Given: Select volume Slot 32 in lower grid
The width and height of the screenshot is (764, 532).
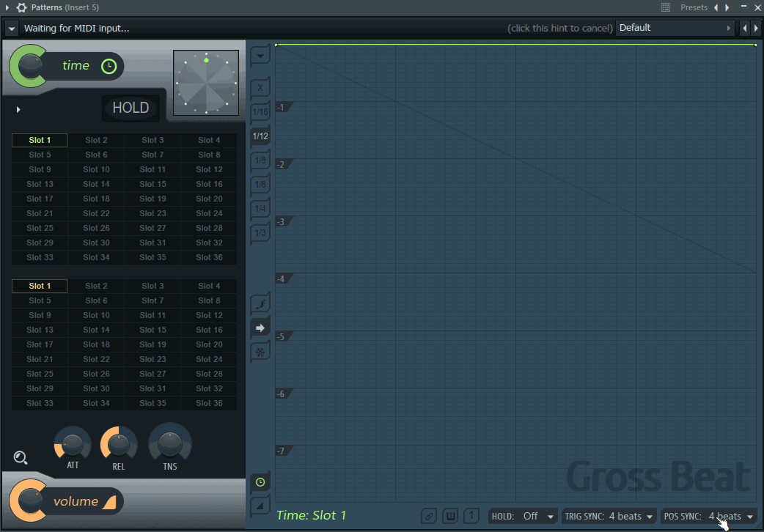Looking at the screenshot, I should pyautogui.click(x=209, y=388).
